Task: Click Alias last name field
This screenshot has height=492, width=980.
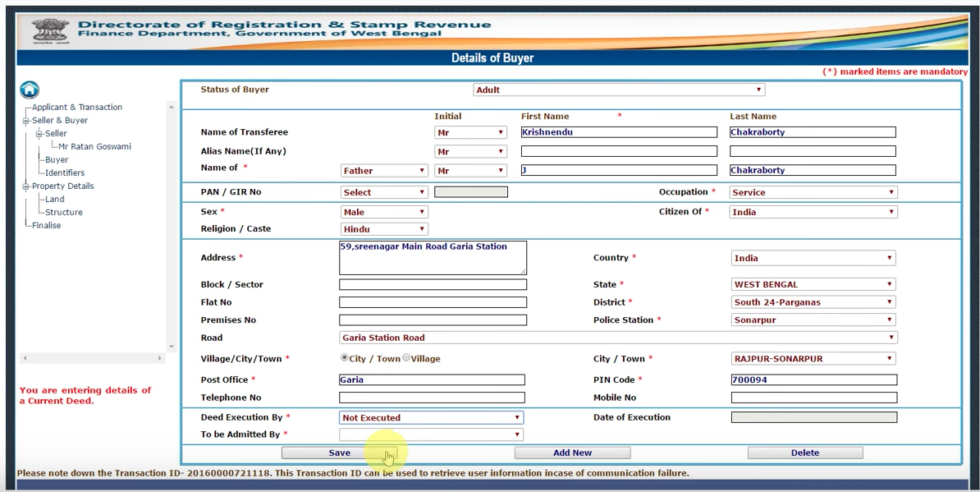Action: 813,151
